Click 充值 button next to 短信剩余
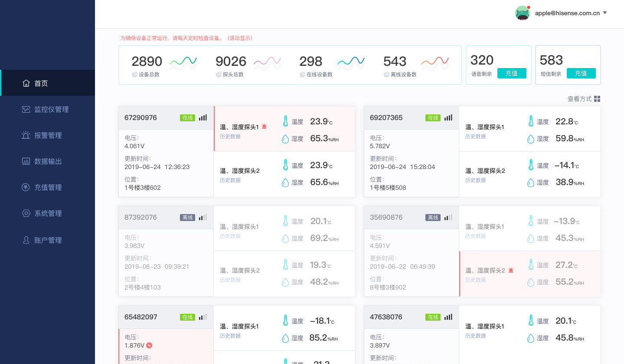 click(581, 73)
